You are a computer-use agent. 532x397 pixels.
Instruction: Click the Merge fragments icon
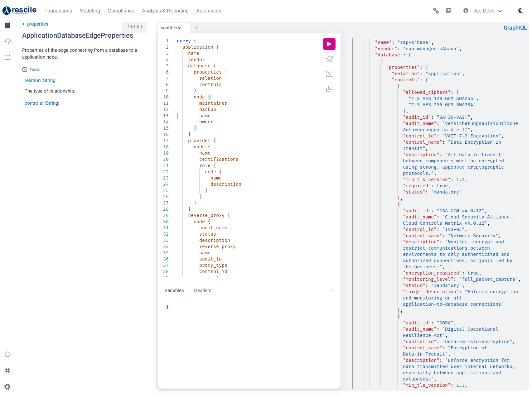[329, 74]
